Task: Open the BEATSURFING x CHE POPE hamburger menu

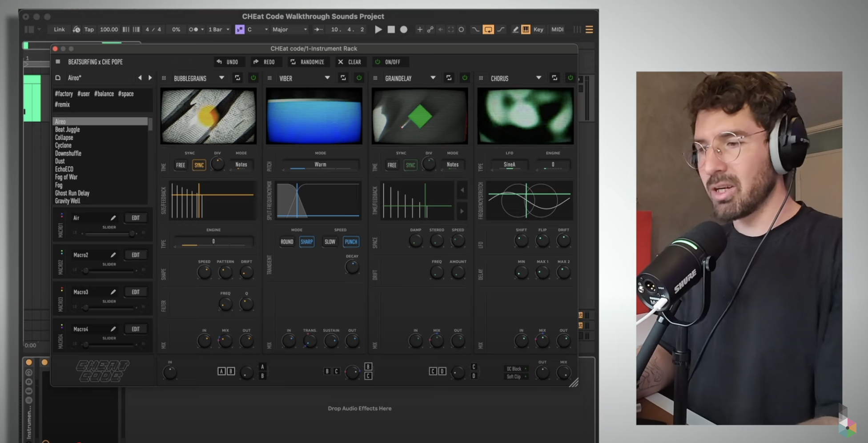Action: pos(58,62)
